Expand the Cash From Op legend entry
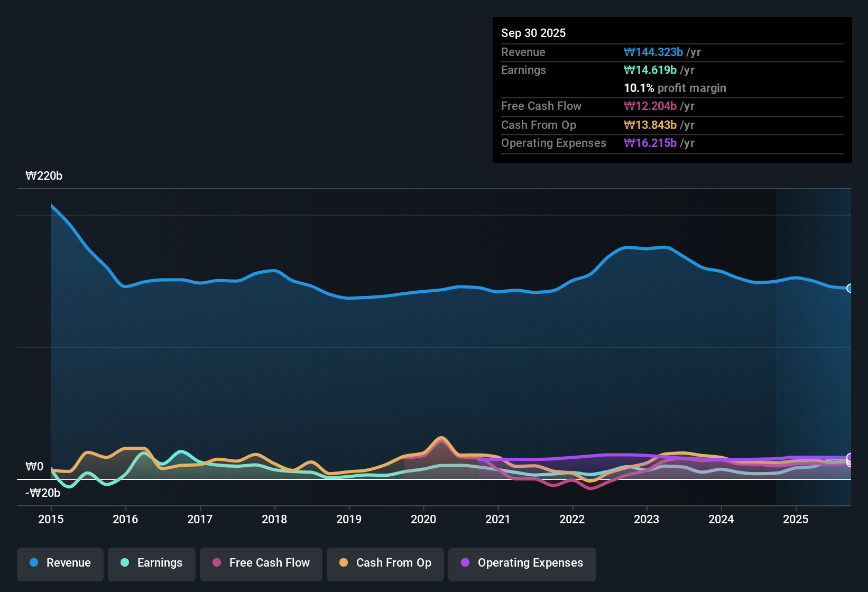 pyautogui.click(x=385, y=563)
